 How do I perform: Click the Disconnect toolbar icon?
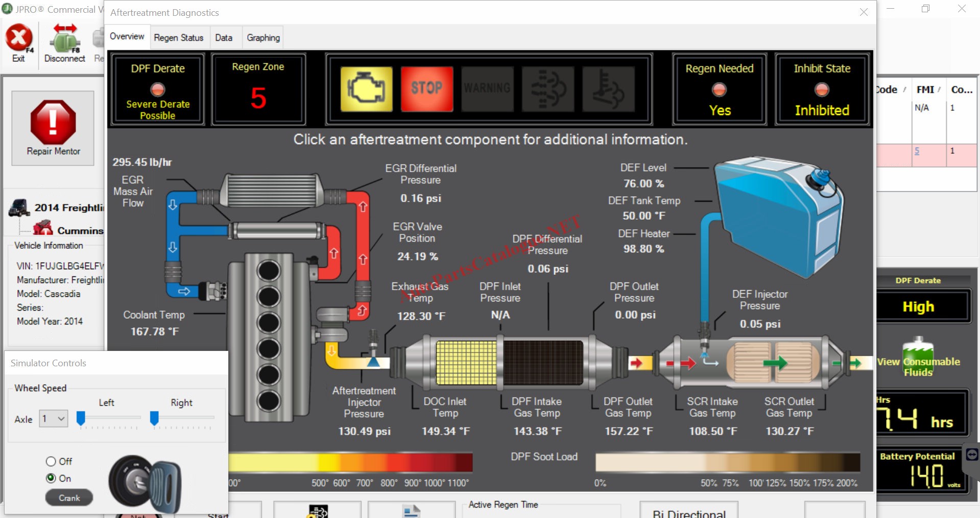pyautogui.click(x=64, y=40)
